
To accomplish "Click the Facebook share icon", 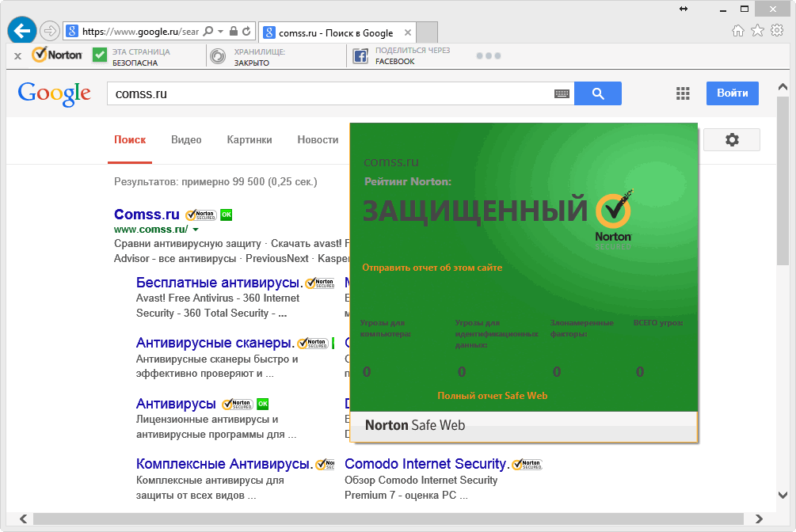I will pos(360,56).
